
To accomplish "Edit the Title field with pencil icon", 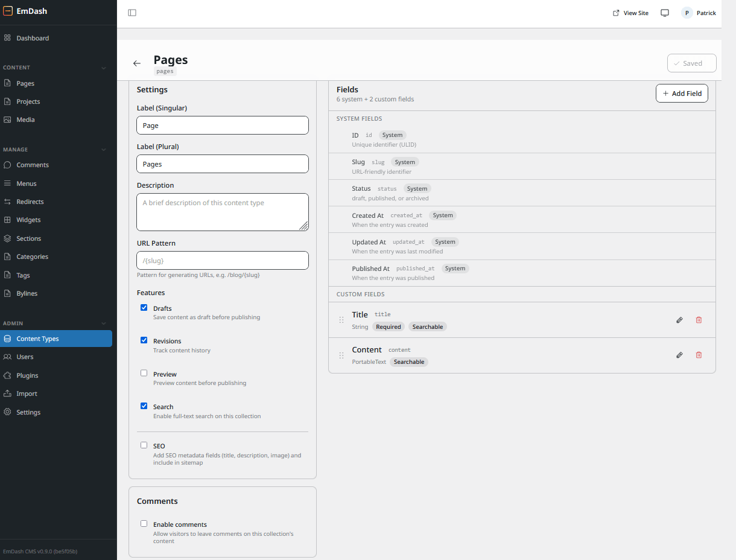I will pyautogui.click(x=679, y=320).
